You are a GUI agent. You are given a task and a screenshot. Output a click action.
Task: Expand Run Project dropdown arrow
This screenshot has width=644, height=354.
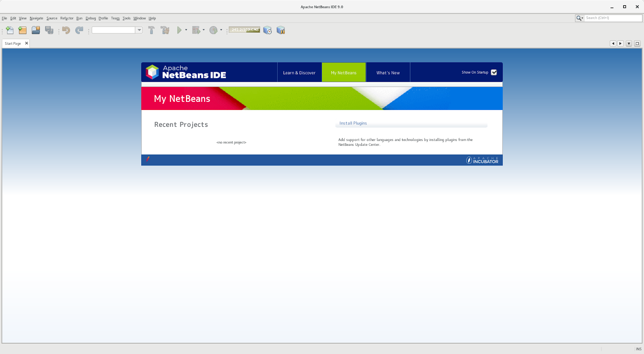click(186, 30)
